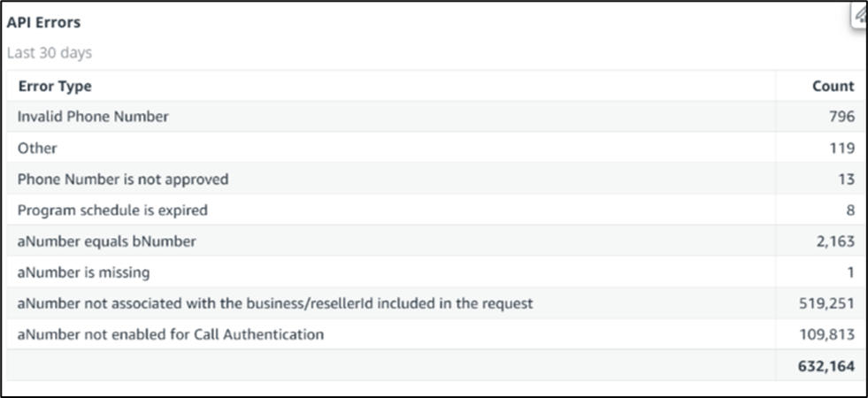This screenshot has height=398, width=868.
Task: Click the API Errors widget title
Action: pos(43,23)
